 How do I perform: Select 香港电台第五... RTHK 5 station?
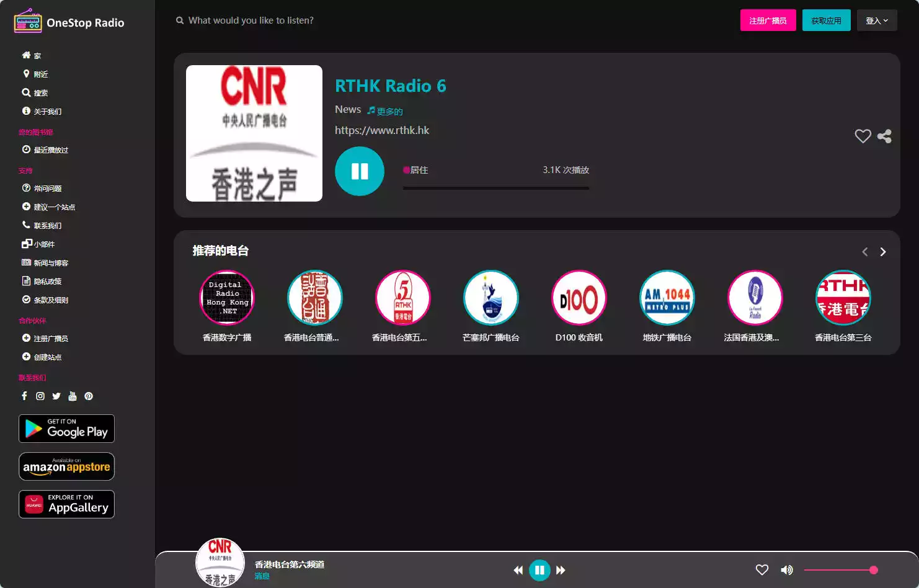pos(403,298)
